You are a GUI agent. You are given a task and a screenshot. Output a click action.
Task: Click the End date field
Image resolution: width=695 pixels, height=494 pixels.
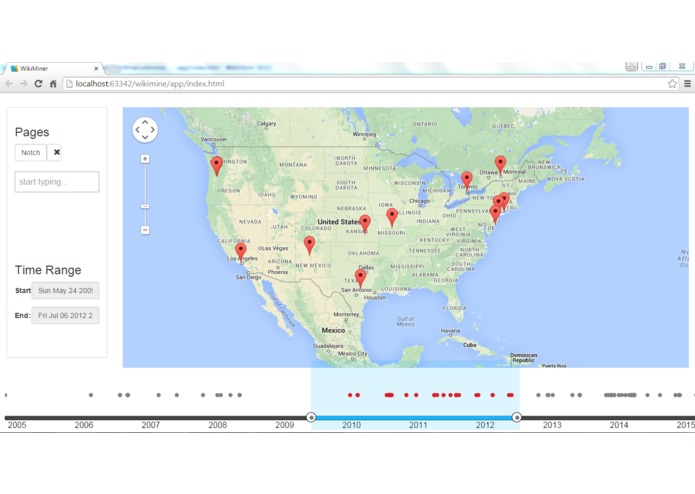[x=65, y=315]
